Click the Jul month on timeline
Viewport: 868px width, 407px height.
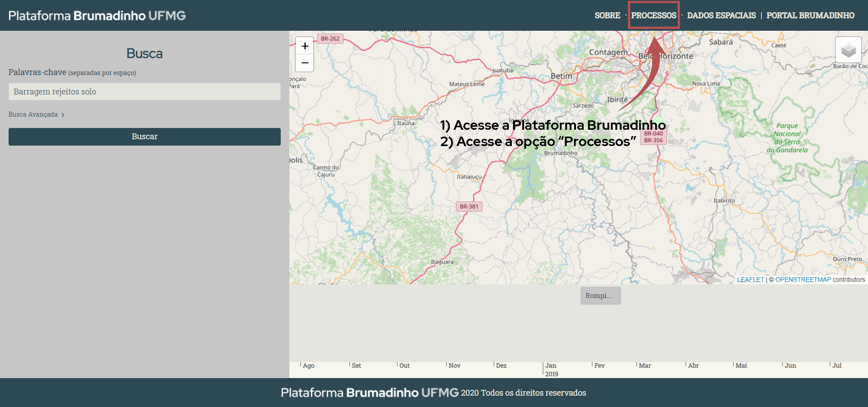tap(837, 365)
